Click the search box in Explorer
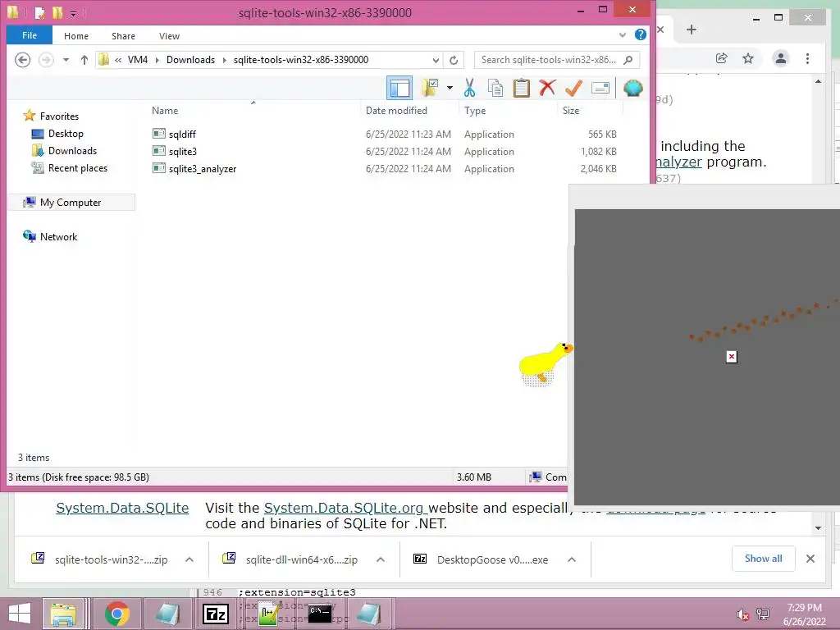Image resolution: width=840 pixels, height=630 pixels. tap(557, 59)
